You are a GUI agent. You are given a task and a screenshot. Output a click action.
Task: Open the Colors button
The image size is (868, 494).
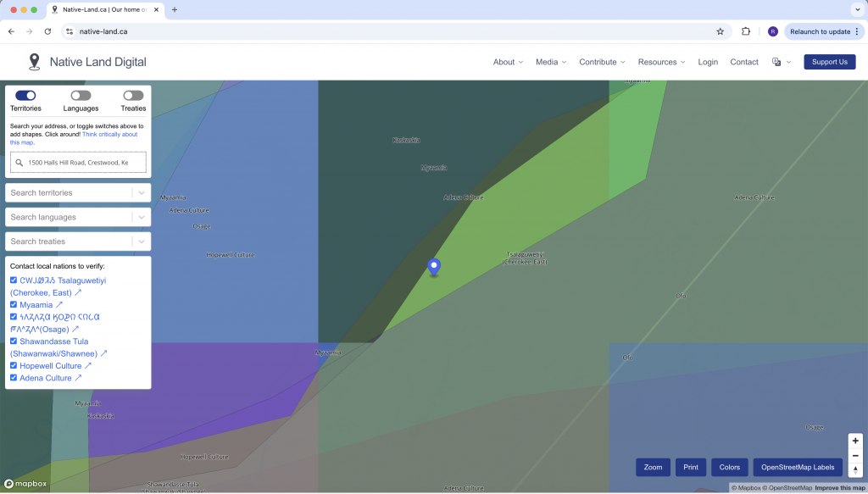pyautogui.click(x=730, y=468)
